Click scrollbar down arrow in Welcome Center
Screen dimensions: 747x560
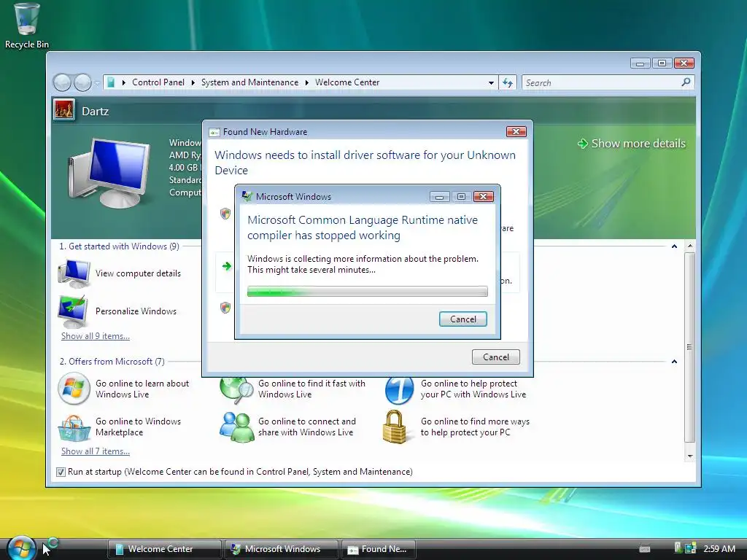point(690,456)
